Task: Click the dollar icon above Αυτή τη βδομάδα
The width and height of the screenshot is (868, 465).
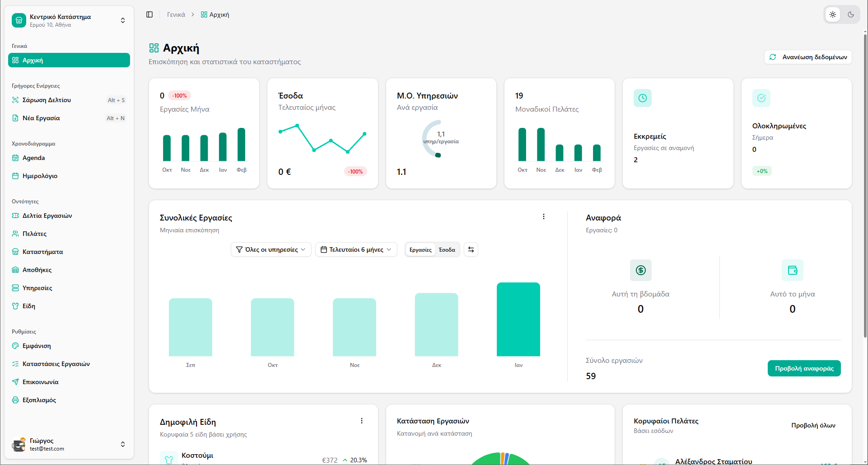Action: tap(641, 270)
